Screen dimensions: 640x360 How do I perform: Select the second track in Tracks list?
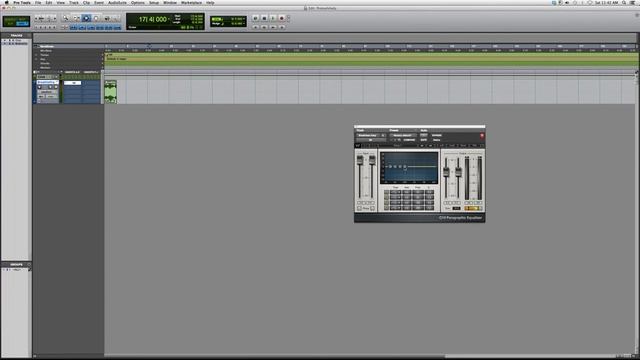tap(16, 43)
